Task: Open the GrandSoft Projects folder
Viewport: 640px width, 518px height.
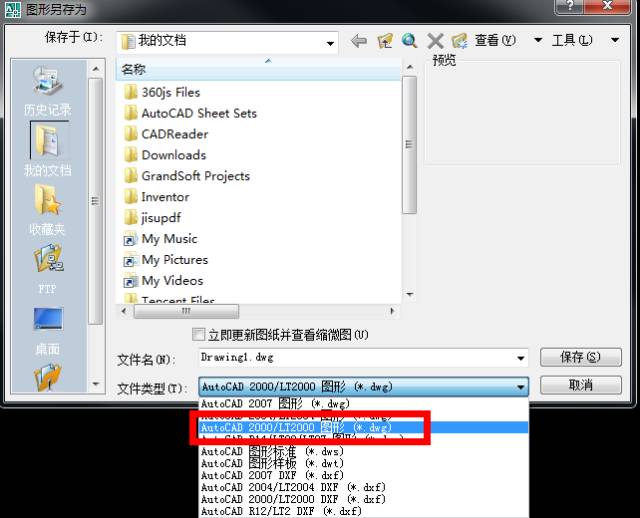Action: (195, 176)
